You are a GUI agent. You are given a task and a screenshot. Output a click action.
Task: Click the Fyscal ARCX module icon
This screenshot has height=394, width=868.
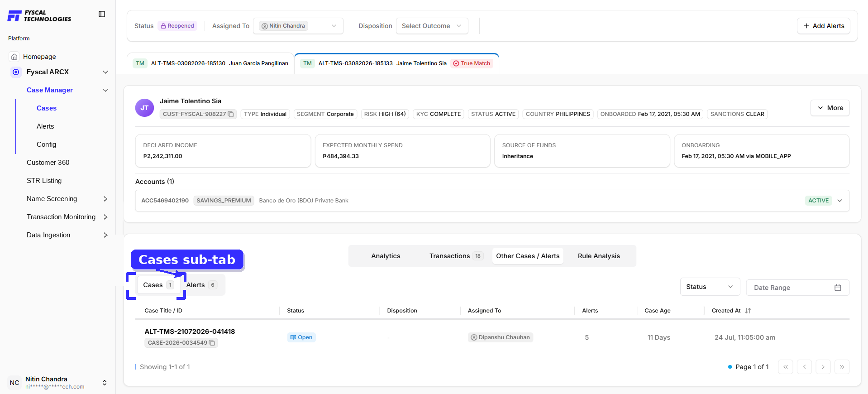[x=16, y=72]
